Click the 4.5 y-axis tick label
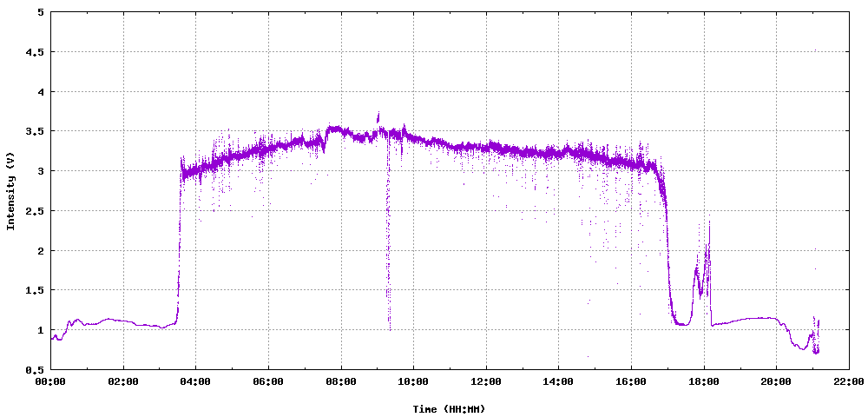The width and height of the screenshot is (868, 417). pyautogui.click(x=36, y=52)
